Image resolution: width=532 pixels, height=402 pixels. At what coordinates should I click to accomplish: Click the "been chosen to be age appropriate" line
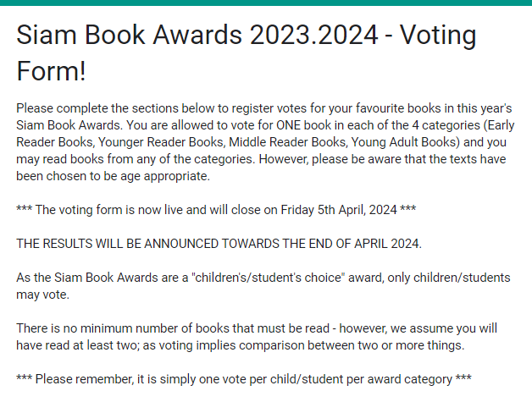113,176
